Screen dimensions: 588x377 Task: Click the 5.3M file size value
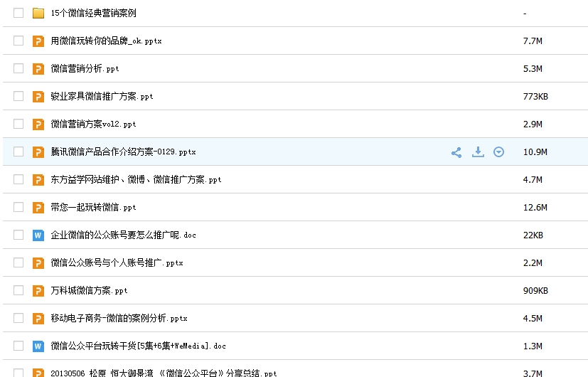point(533,69)
